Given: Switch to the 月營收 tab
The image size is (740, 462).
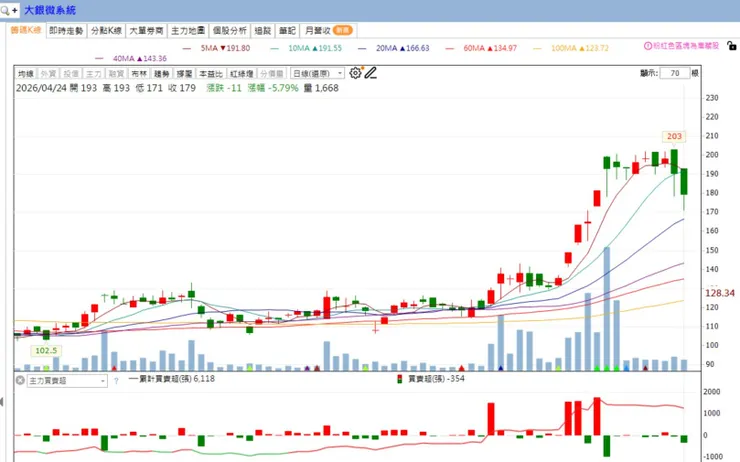Looking at the screenshot, I should (x=328, y=31).
